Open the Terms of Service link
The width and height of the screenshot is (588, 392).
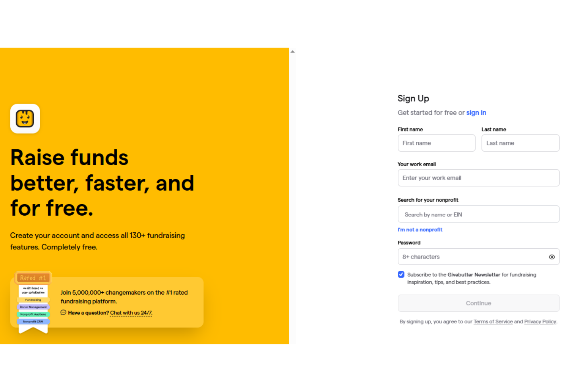(x=493, y=322)
